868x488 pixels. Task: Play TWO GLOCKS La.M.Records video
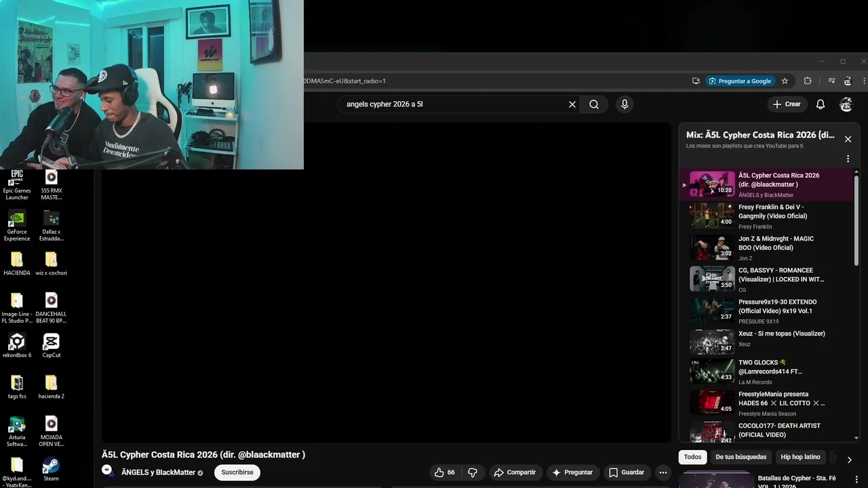(766, 371)
